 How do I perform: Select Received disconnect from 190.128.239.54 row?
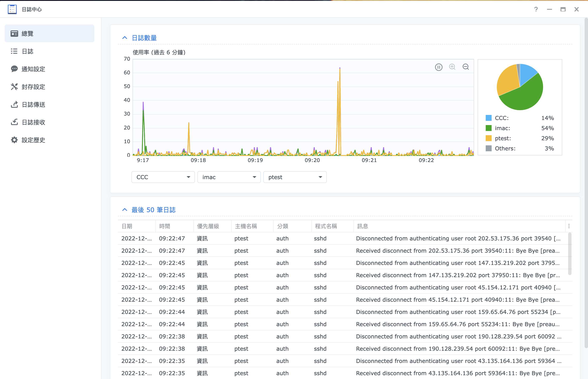tap(345, 349)
